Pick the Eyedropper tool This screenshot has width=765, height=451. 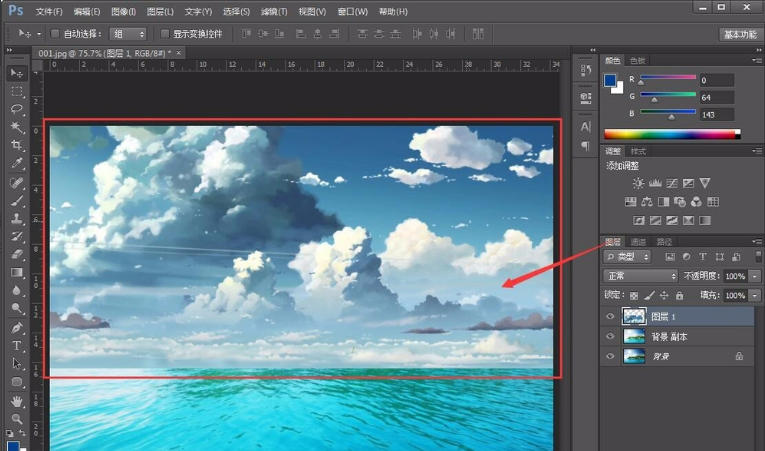tap(17, 163)
